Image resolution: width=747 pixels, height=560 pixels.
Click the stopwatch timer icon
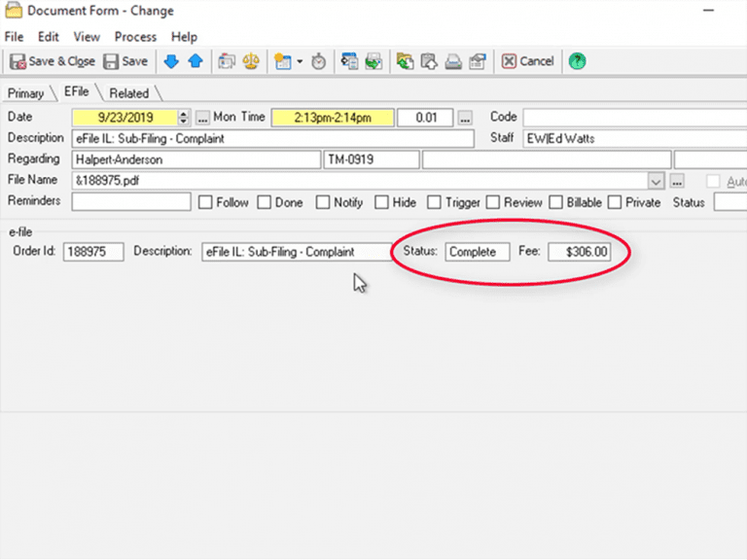click(x=318, y=61)
